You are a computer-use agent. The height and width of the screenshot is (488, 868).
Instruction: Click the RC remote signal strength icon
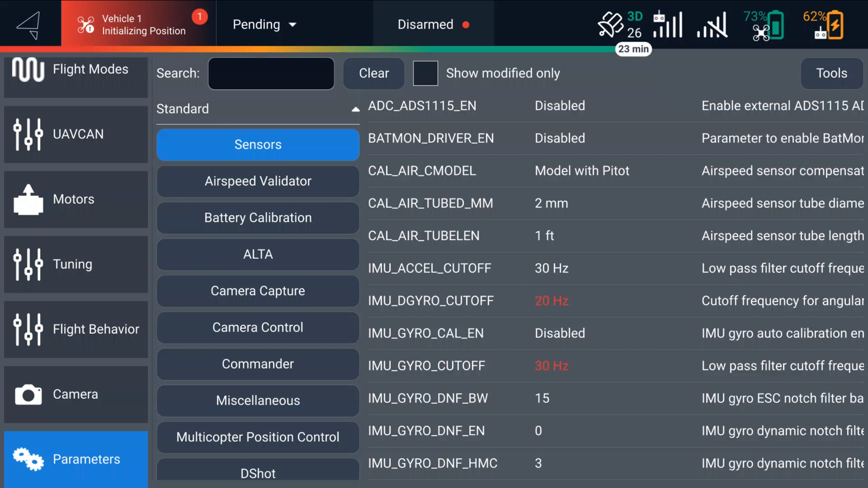click(x=667, y=25)
